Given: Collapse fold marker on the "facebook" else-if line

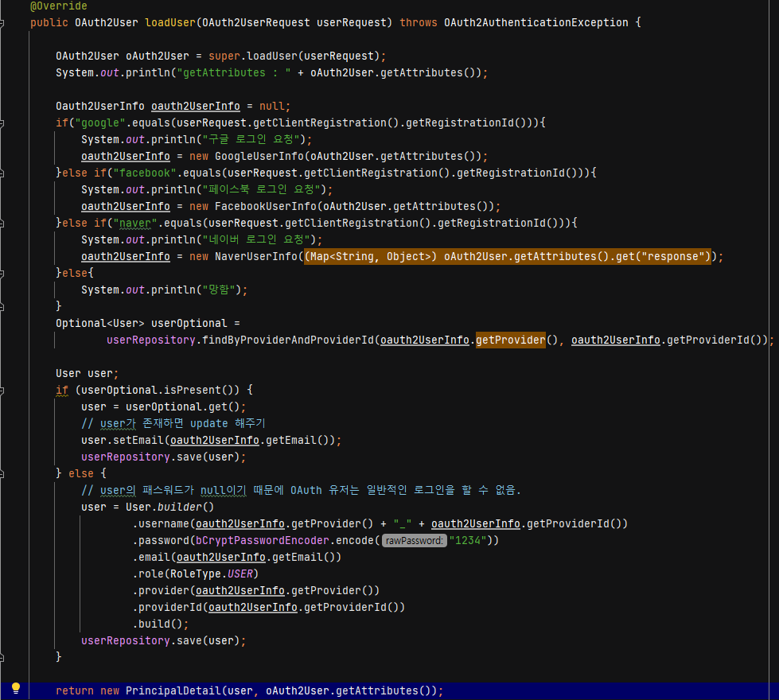Looking at the screenshot, I should coord(2,173).
